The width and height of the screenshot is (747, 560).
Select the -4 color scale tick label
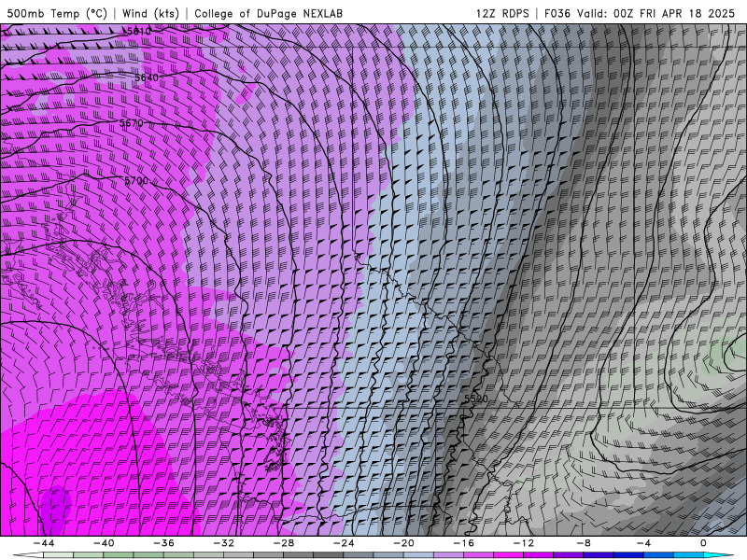(644, 543)
